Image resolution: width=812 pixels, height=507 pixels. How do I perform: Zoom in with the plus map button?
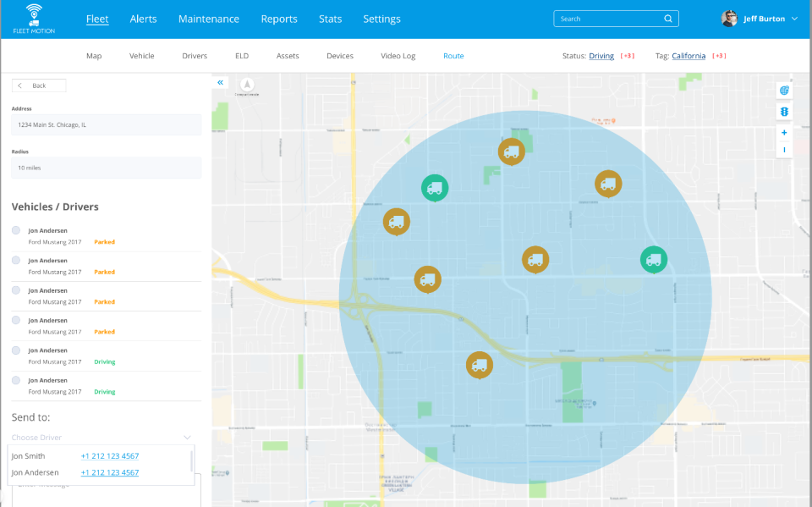point(784,133)
